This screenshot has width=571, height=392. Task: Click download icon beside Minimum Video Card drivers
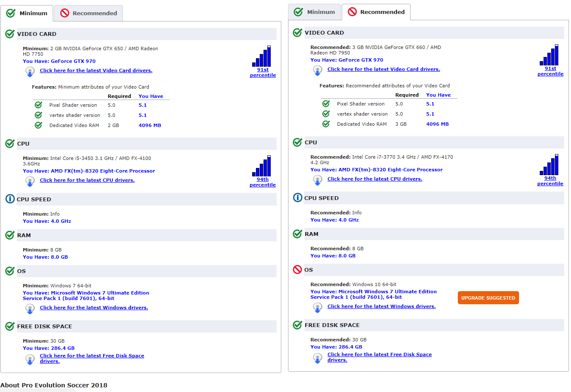pos(30,71)
